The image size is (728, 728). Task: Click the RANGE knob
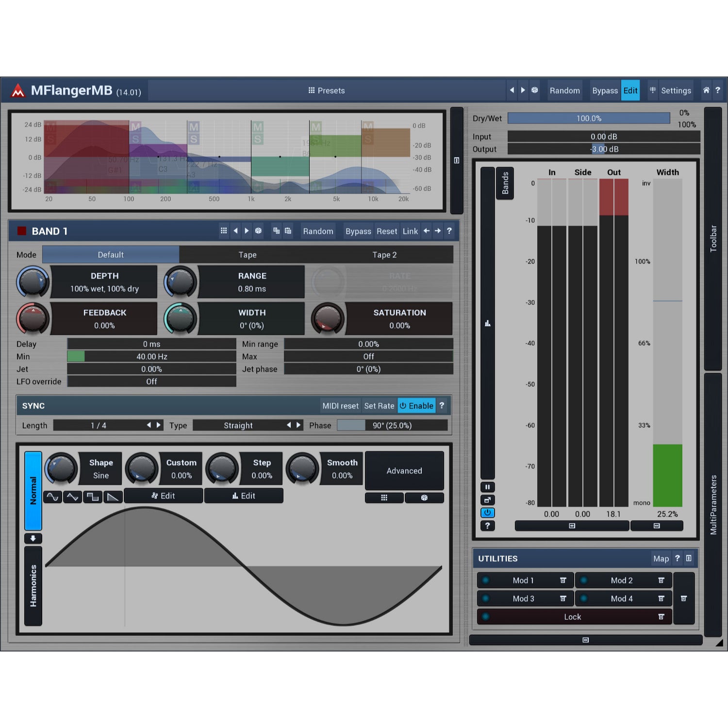181,281
